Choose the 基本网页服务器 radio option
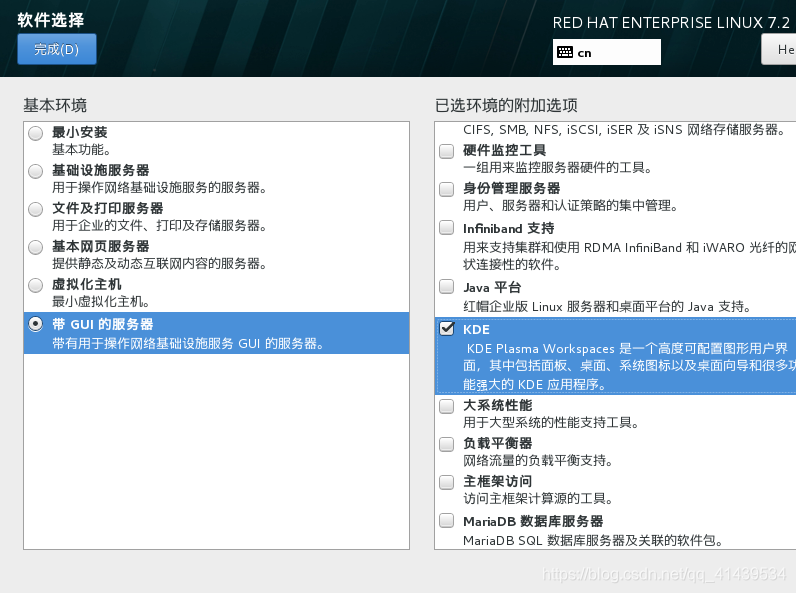796x593 pixels. coord(36,248)
